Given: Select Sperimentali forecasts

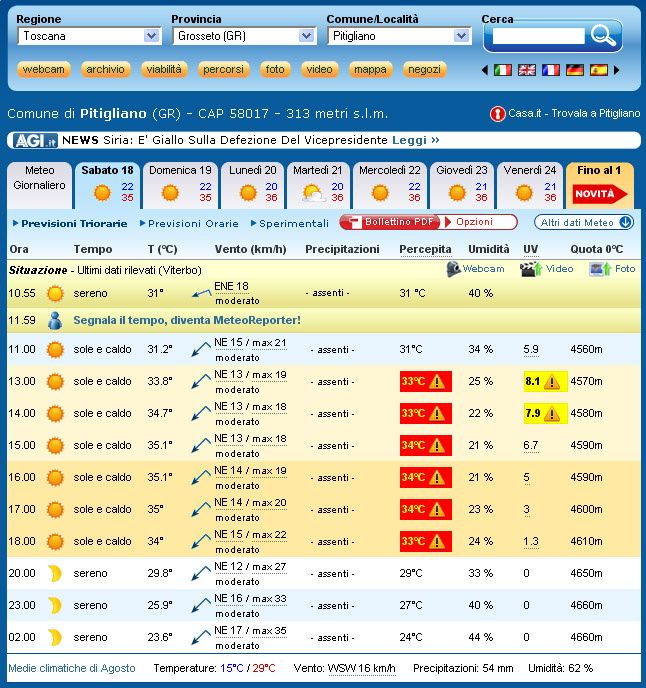Looking at the screenshot, I should coord(294,223).
